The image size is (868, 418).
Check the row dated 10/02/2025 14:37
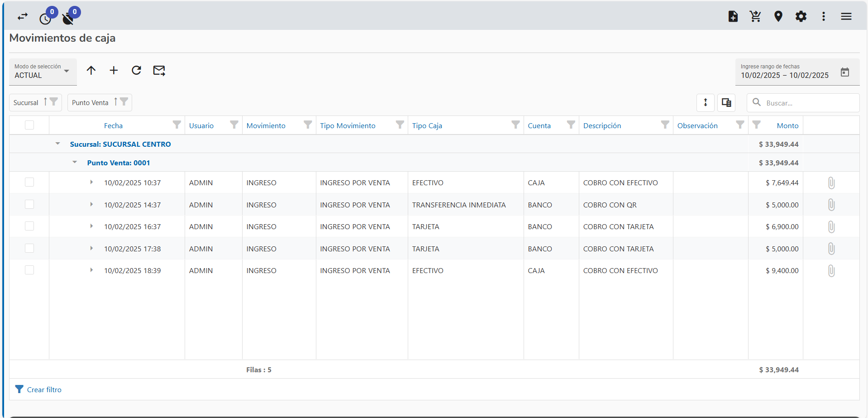29,204
